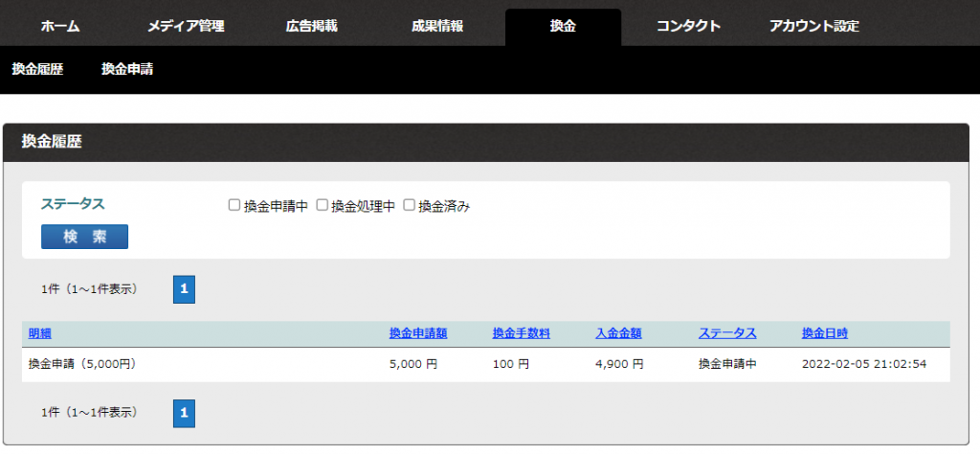980x455 pixels.
Task: Sort by 明細 column header
Action: pos(40,333)
